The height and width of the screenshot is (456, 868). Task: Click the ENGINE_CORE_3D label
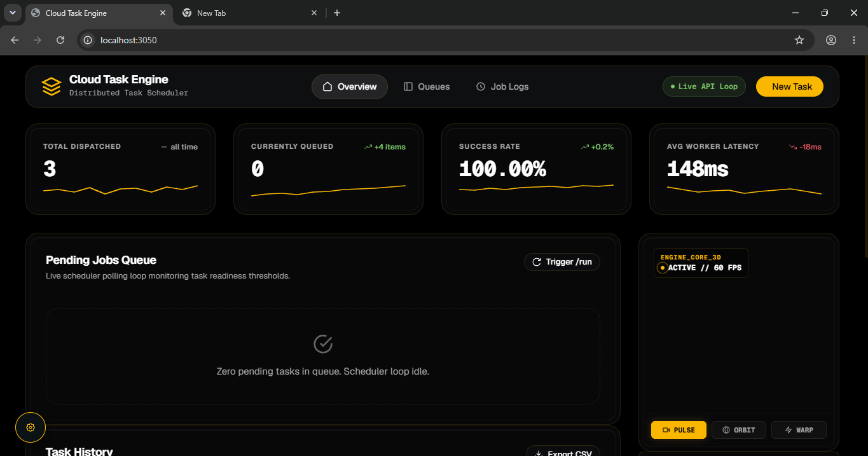click(691, 258)
